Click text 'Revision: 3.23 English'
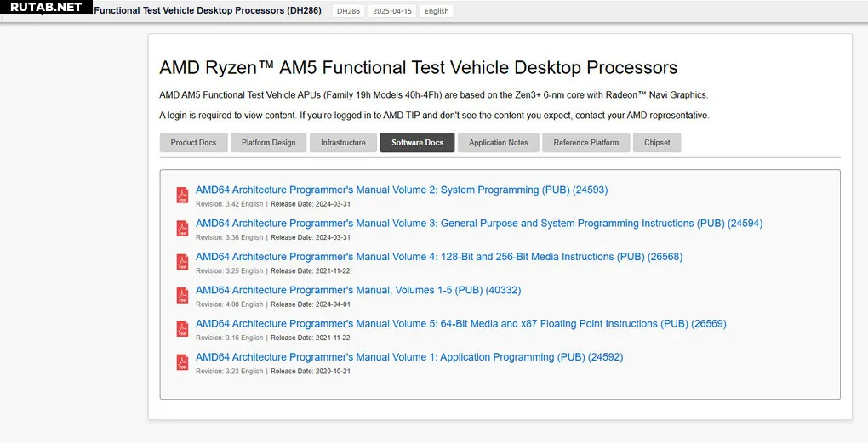 229,371
